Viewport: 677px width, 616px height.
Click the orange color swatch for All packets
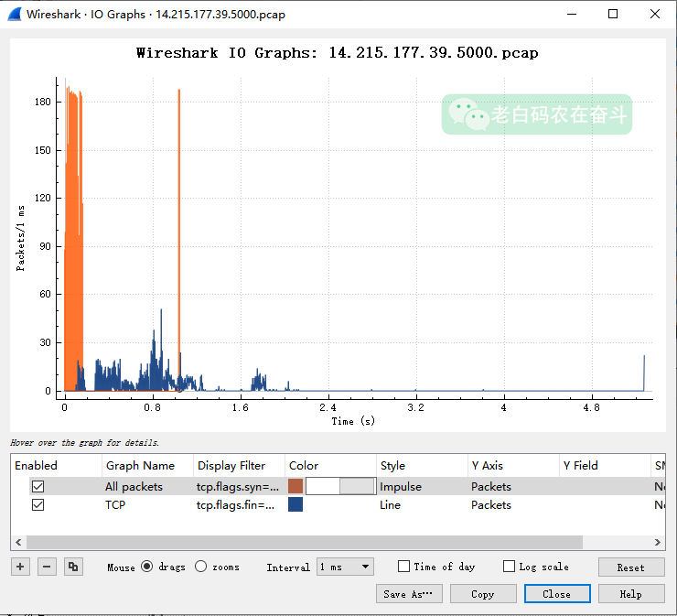(x=296, y=486)
